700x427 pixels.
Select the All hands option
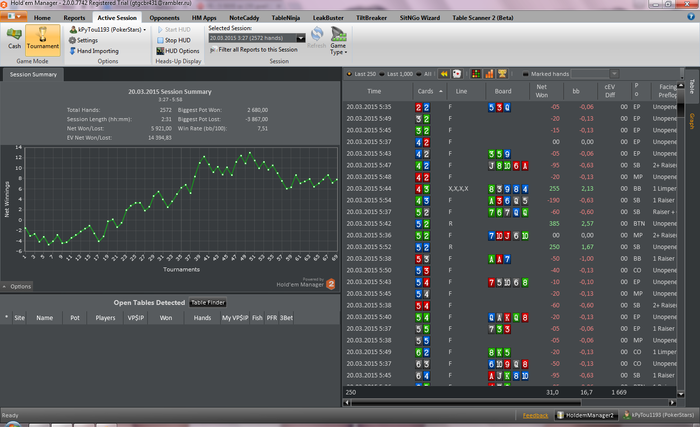coord(424,74)
